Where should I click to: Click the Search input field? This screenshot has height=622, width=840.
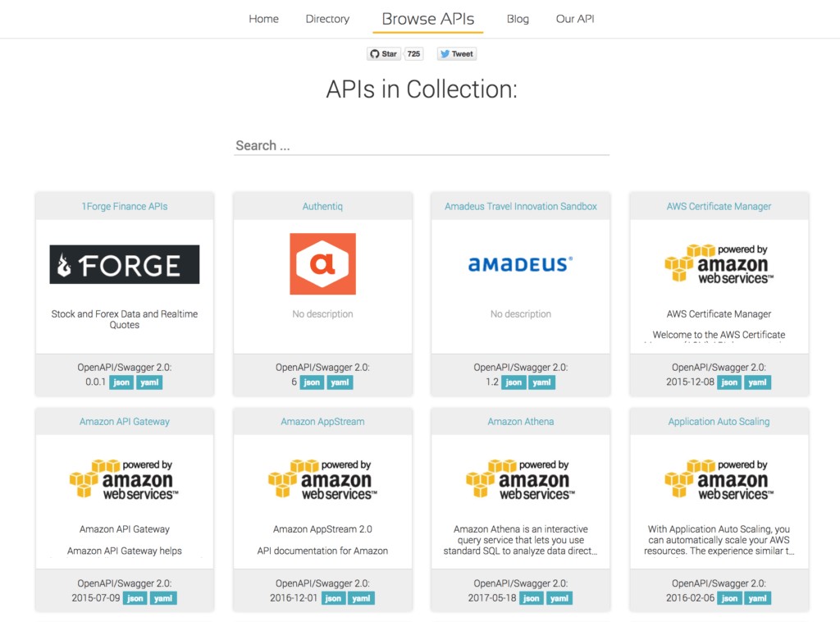pos(421,144)
